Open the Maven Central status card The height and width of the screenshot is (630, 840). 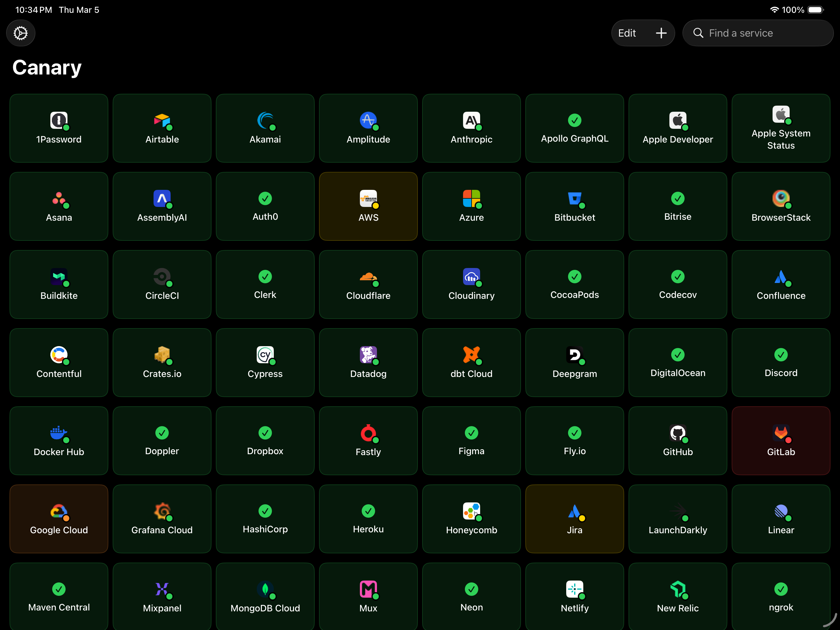pos(59,597)
